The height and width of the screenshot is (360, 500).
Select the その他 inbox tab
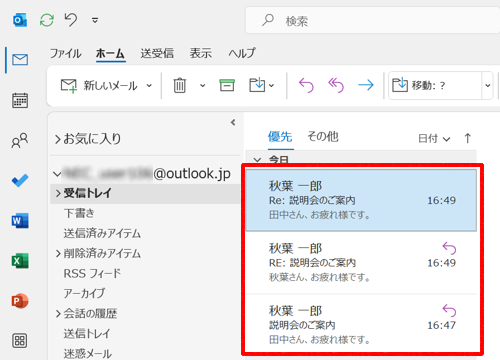(323, 137)
